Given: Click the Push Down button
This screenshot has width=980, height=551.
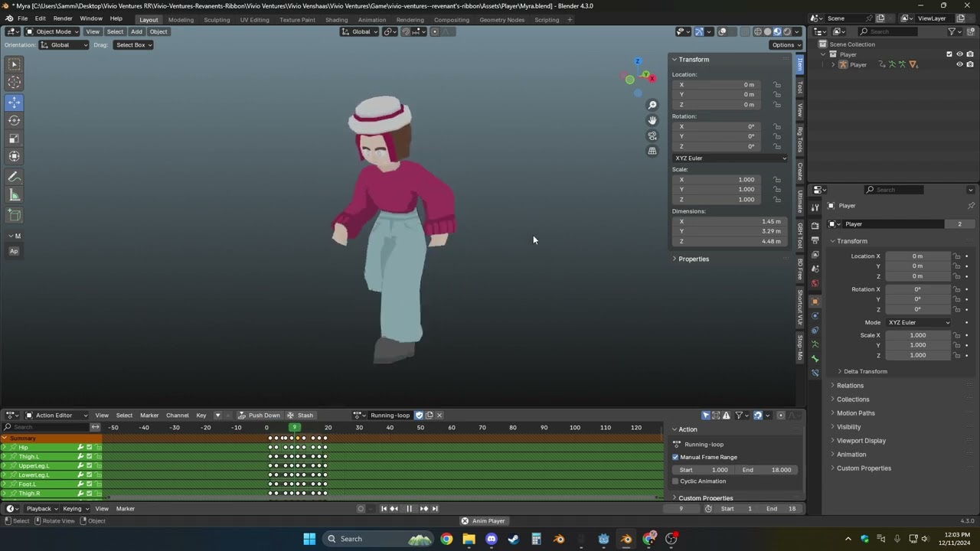Looking at the screenshot, I should tap(259, 416).
